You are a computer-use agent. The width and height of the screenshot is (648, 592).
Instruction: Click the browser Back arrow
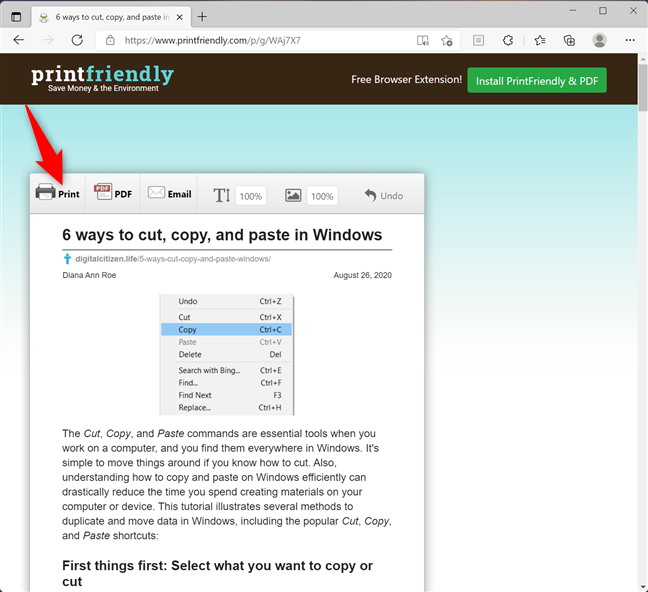(x=19, y=40)
